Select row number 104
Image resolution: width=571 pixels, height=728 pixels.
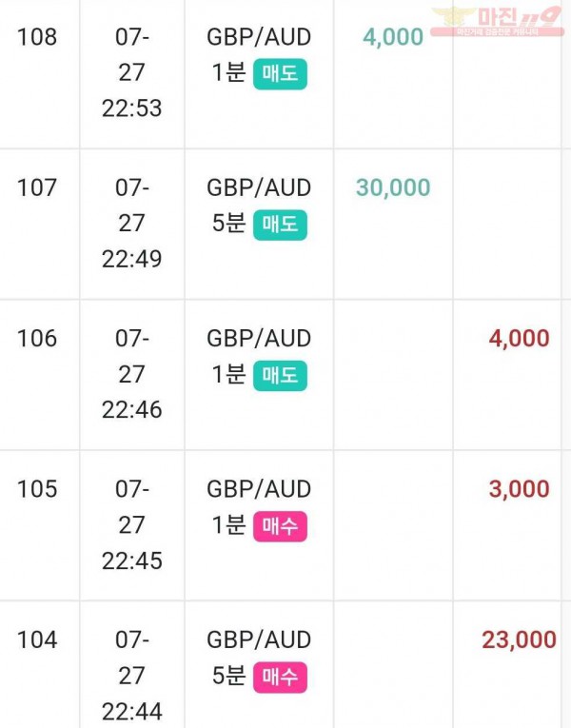37,639
